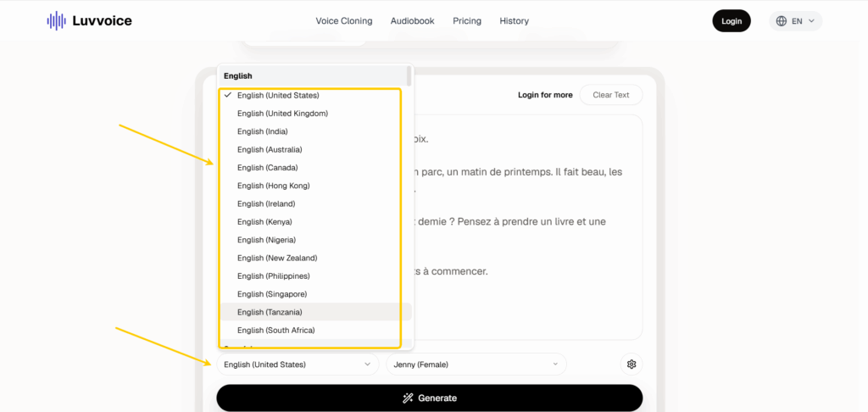Select English (New Zealand) option

315,258
